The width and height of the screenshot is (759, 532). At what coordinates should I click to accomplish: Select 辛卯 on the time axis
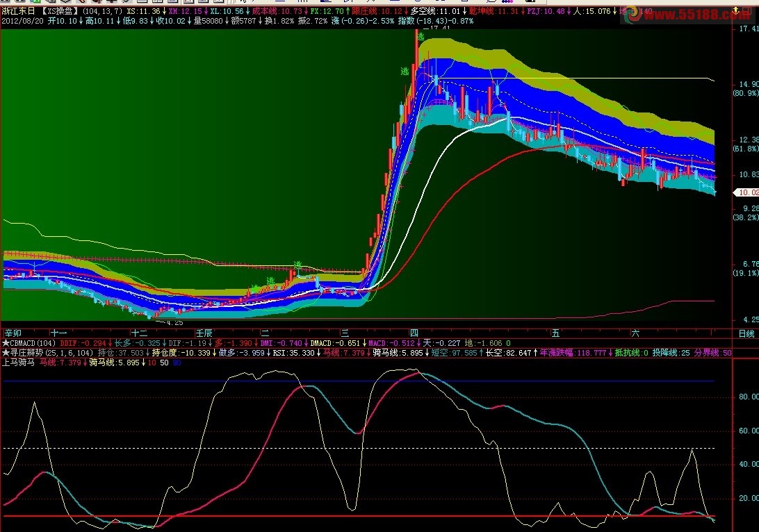click(x=13, y=333)
